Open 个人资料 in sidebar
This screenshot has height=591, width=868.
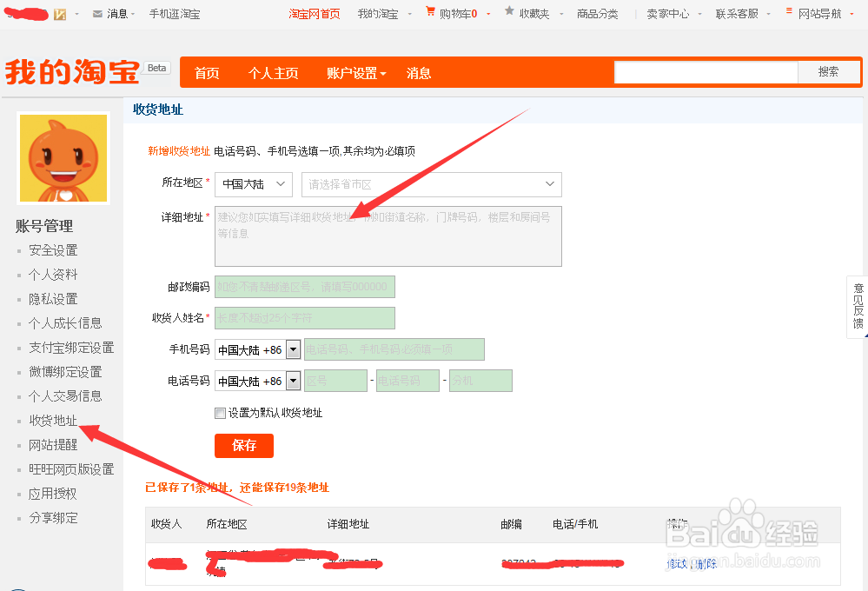coord(53,275)
